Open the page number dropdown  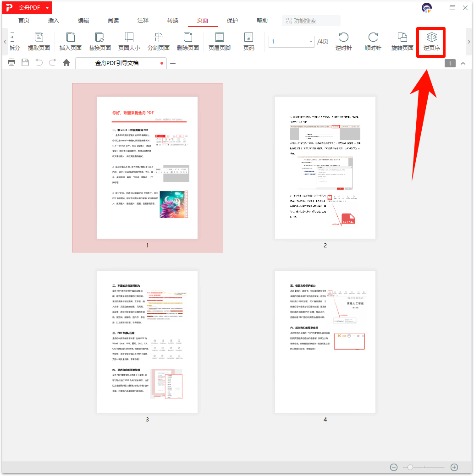(x=310, y=42)
